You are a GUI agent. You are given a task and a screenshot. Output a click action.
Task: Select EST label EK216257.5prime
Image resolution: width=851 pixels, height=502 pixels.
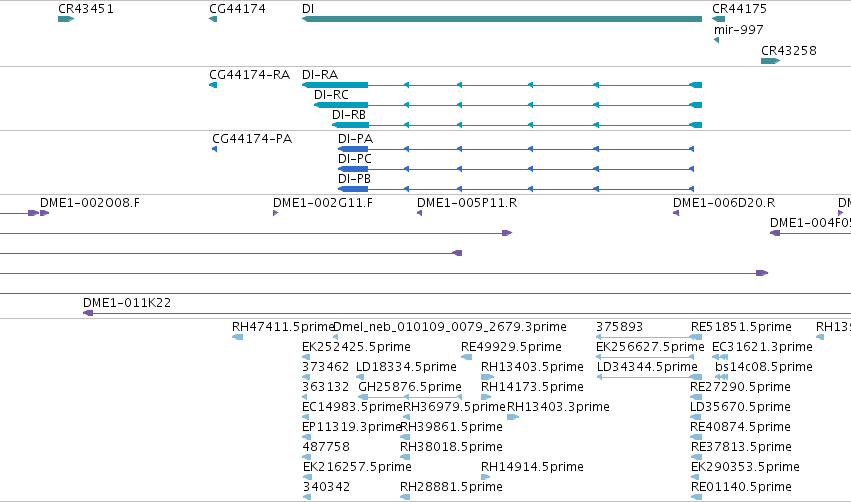(357, 468)
